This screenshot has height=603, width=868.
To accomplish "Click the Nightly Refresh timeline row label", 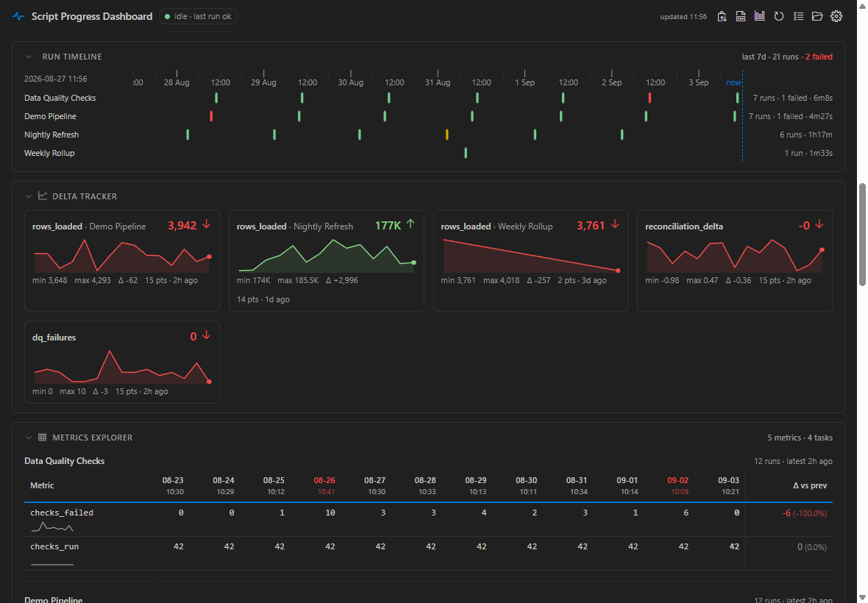I will (x=51, y=135).
